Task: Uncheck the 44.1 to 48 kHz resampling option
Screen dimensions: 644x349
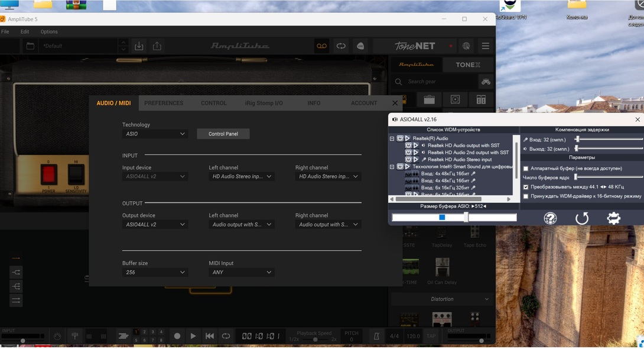Action: tap(526, 187)
